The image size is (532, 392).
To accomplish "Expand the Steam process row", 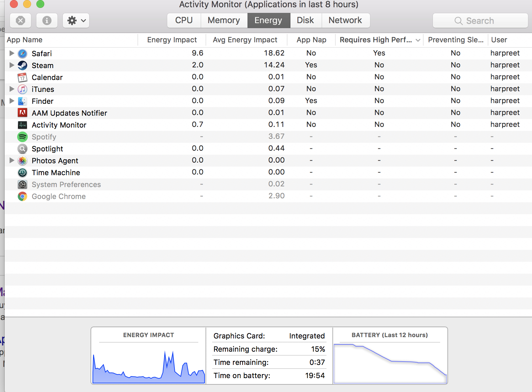I will coord(12,65).
